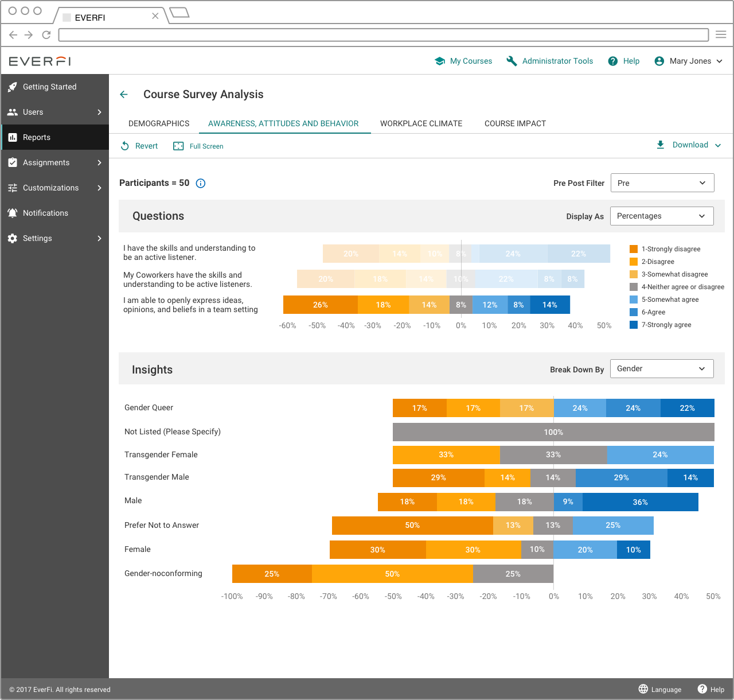Open the Display As Percentages dropdown
The image size is (734, 700).
pos(662,216)
